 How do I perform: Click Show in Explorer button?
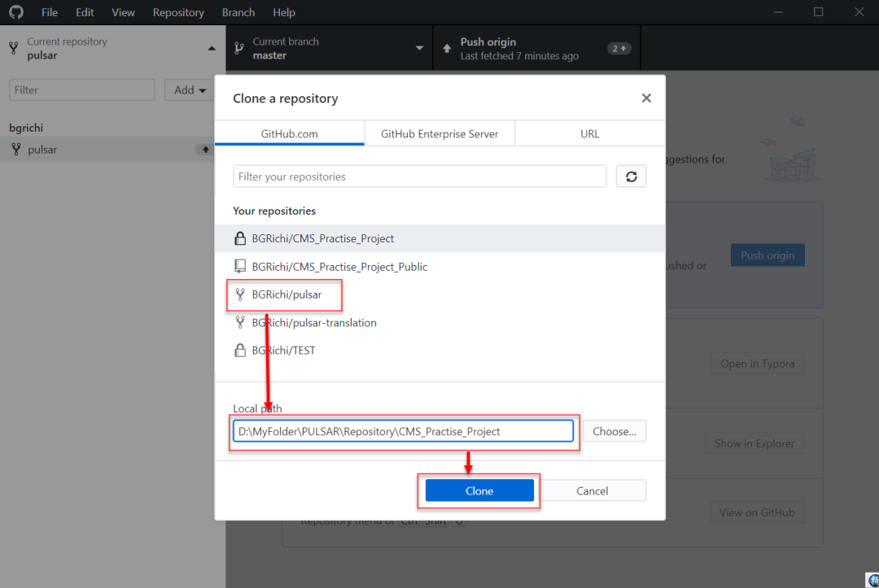pyautogui.click(x=754, y=443)
